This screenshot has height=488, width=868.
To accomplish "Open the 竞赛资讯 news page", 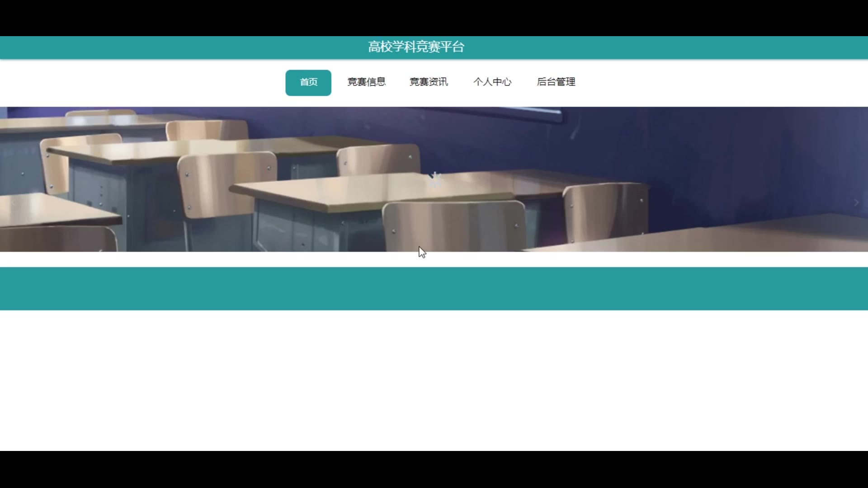I will pos(429,82).
